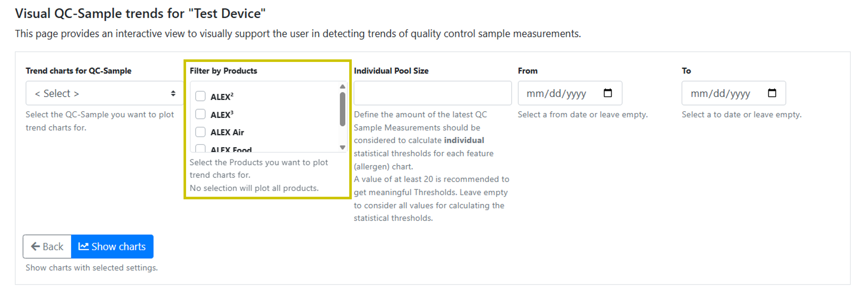Viewport: 868px width, 301px height.
Task: Check the ALEX² product checkbox
Action: (x=201, y=96)
